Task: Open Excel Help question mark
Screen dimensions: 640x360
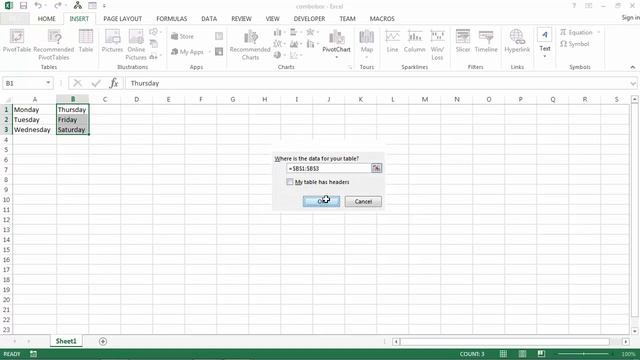Action: tap(574, 6)
